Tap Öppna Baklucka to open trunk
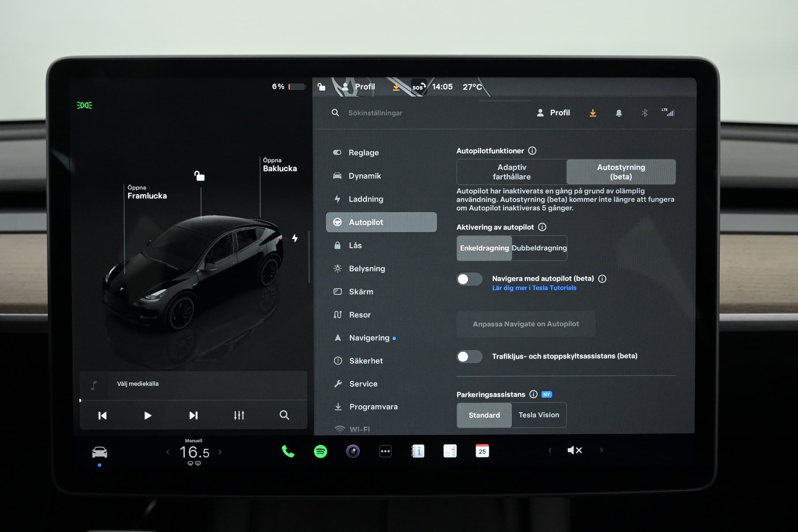 pyautogui.click(x=280, y=165)
